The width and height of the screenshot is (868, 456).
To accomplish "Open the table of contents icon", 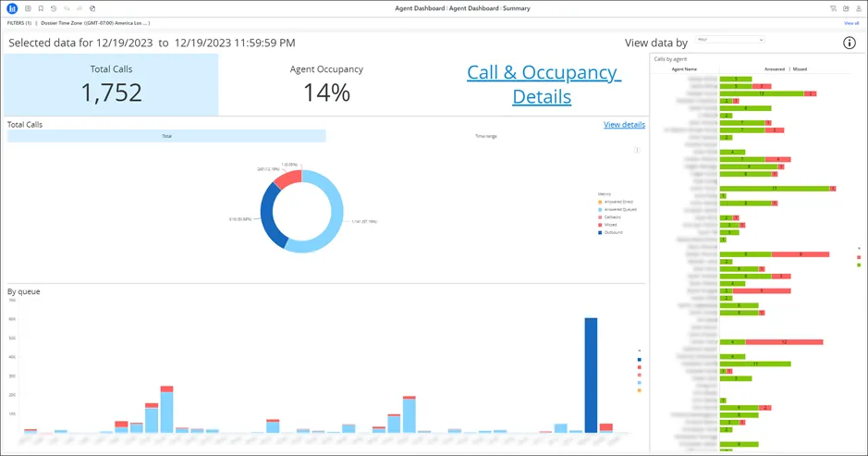I will [28, 9].
